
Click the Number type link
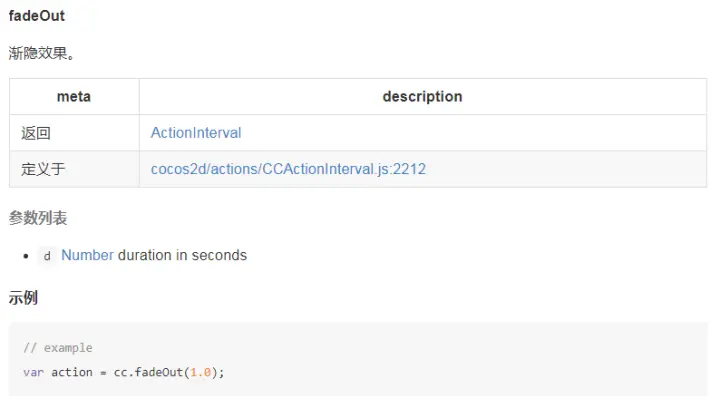point(87,255)
